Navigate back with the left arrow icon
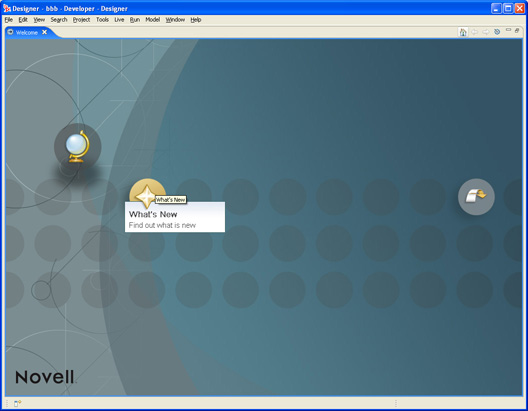This screenshot has height=411, width=528. click(x=474, y=32)
